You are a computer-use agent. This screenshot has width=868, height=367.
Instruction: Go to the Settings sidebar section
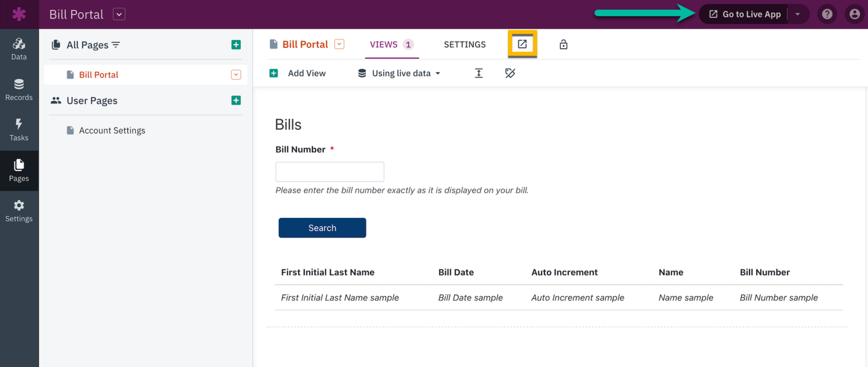point(19,211)
